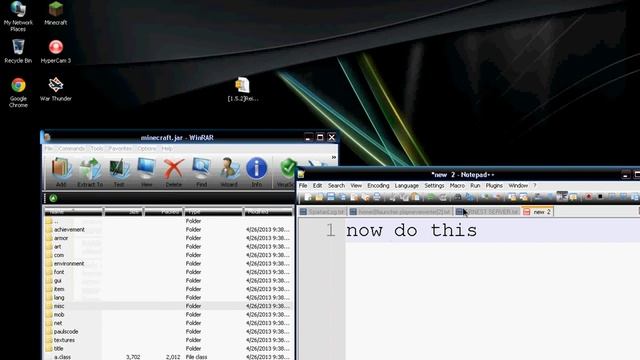Image resolution: width=640 pixels, height=360 pixels.
Task: Switch to the SERVER.txt tab in Notepad++
Action: 487,212
